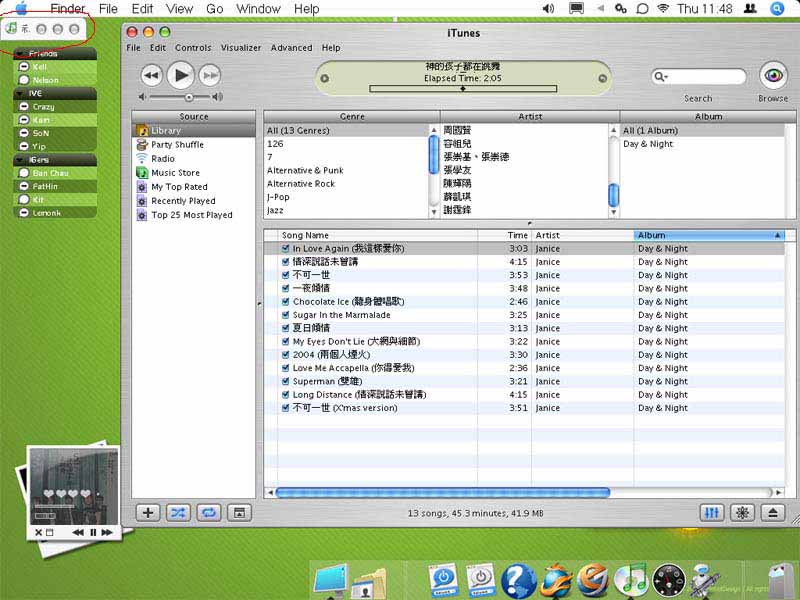The height and width of the screenshot is (600, 800).
Task: Close the mini album player widget
Action: 38,533
